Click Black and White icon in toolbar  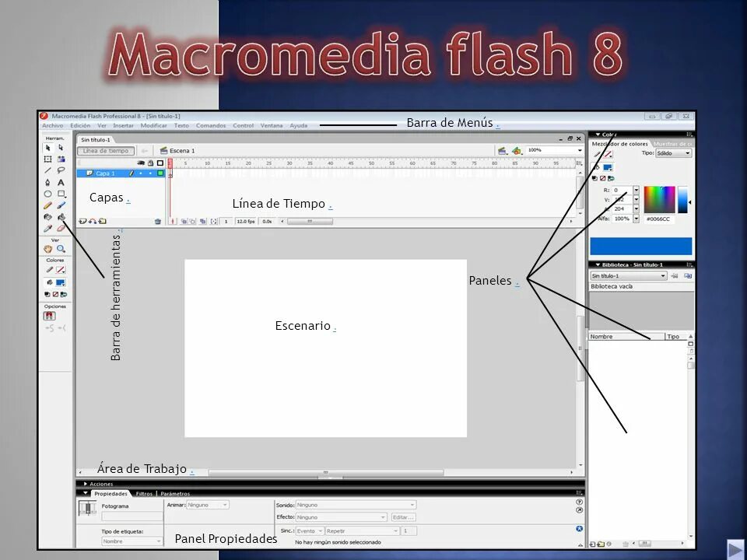pos(47,294)
